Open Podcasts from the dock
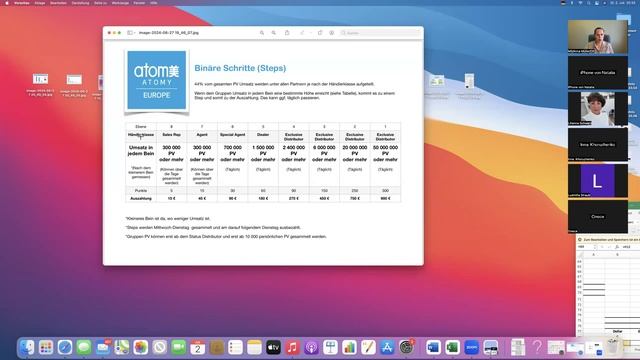This screenshot has width=640, height=360. pos(311,347)
